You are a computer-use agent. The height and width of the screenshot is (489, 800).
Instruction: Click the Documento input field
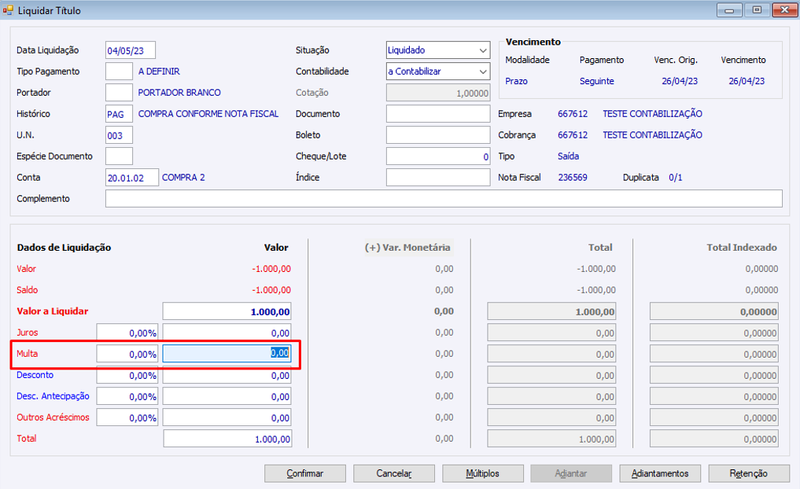[438, 114]
